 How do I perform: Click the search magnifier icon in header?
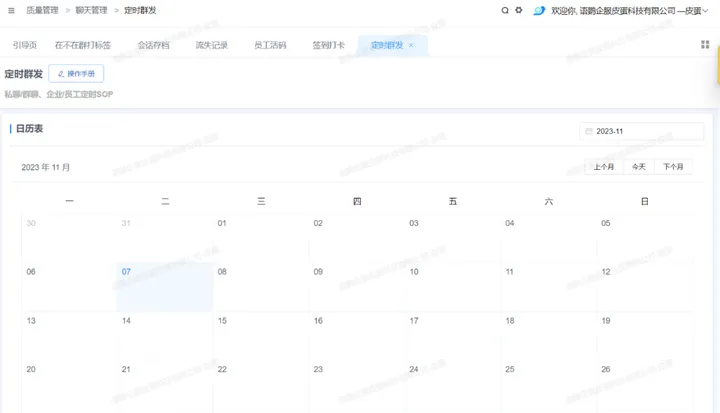tap(505, 10)
